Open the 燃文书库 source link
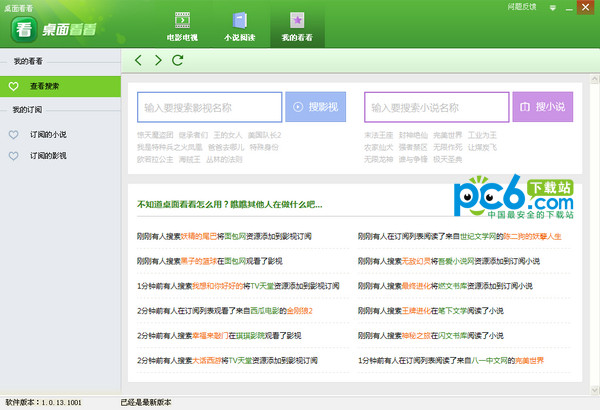This screenshot has height=410, width=600. point(453,286)
